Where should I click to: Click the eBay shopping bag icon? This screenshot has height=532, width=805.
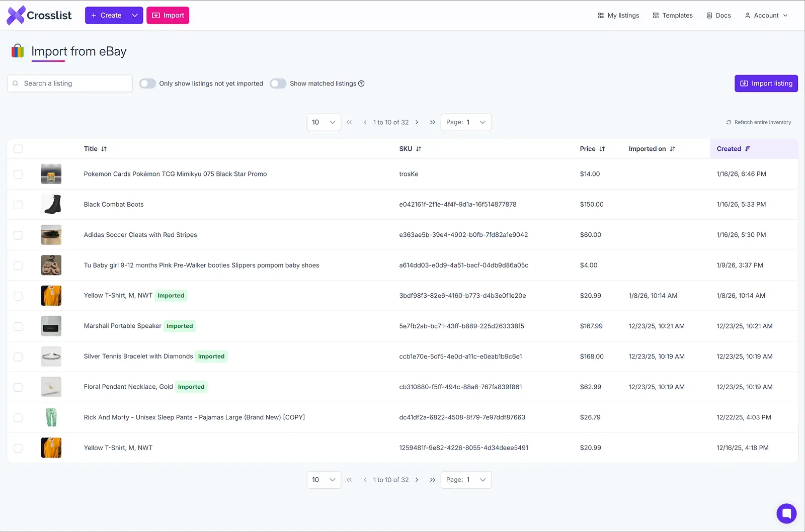click(x=18, y=51)
